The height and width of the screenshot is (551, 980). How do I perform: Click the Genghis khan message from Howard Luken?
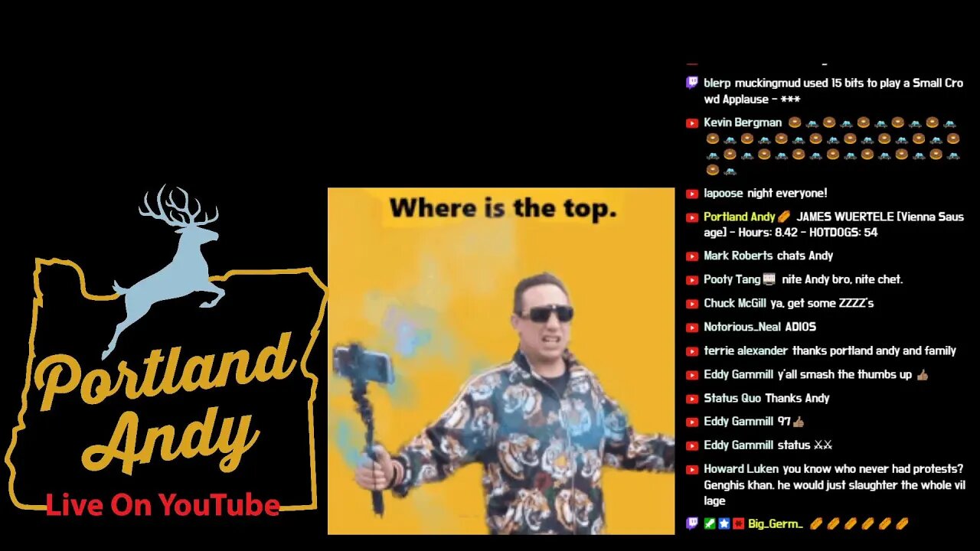834,484
